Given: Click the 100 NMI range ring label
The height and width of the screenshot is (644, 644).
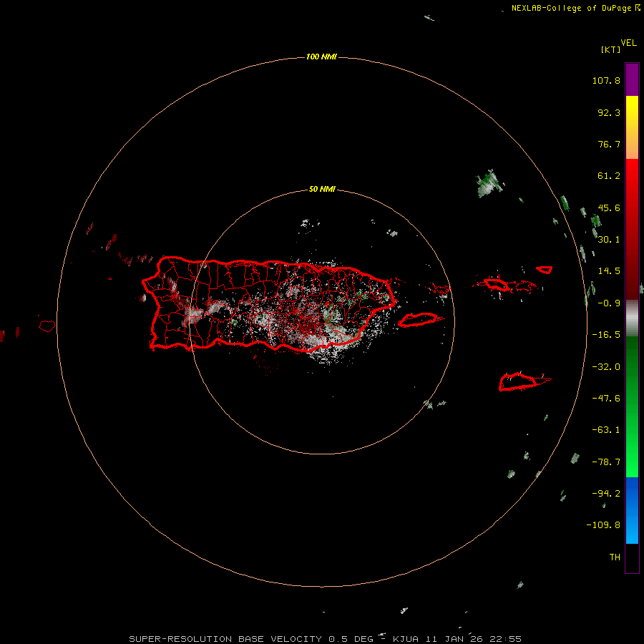Looking at the screenshot, I should tap(321, 57).
